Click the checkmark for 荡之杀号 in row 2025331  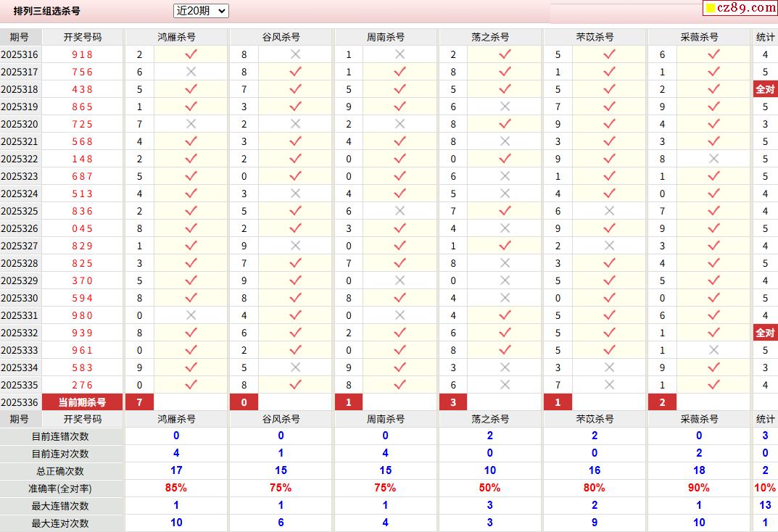click(x=505, y=315)
